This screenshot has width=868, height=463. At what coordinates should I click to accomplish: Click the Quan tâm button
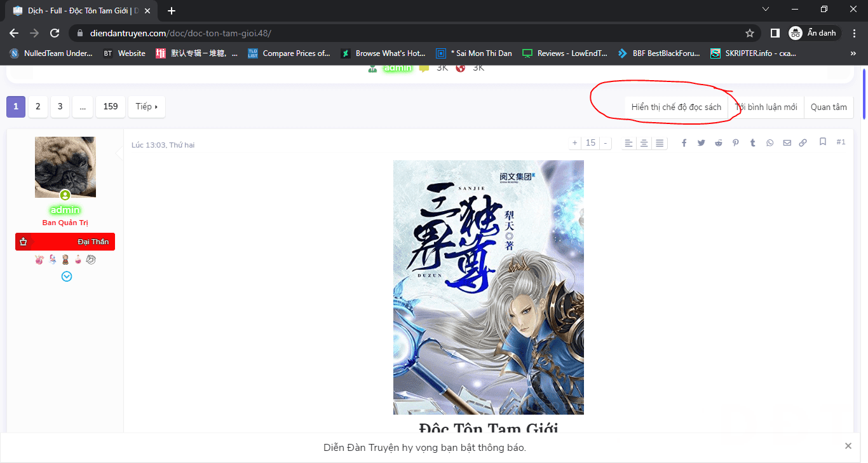tap(829, 107)
